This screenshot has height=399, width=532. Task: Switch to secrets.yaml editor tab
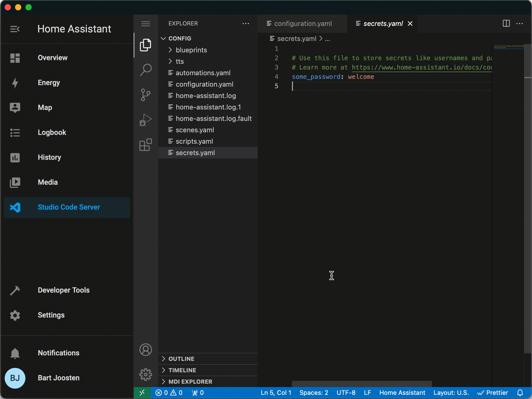[x=383, y=24]
